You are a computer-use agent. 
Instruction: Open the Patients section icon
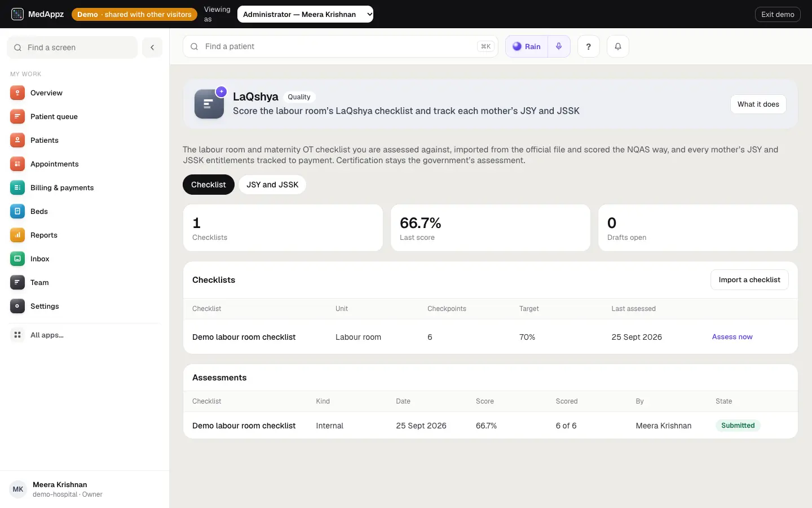[x=17, y=141]
